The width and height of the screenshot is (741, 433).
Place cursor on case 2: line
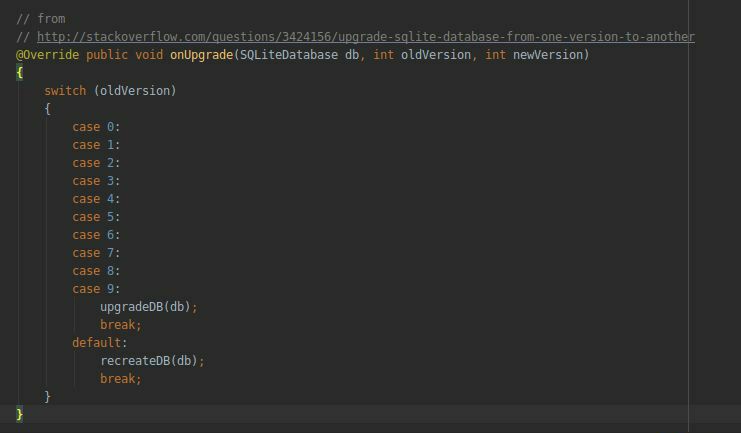[x=96, y=163]
